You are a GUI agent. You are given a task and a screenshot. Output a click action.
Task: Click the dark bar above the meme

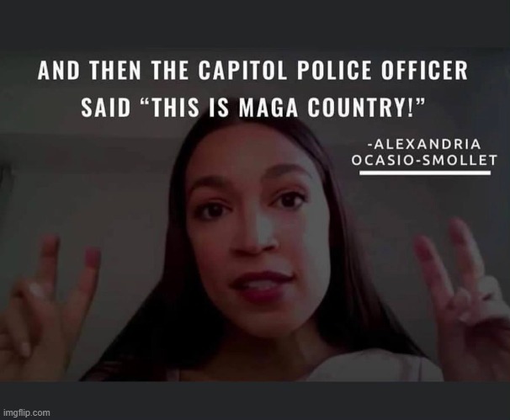255,24
